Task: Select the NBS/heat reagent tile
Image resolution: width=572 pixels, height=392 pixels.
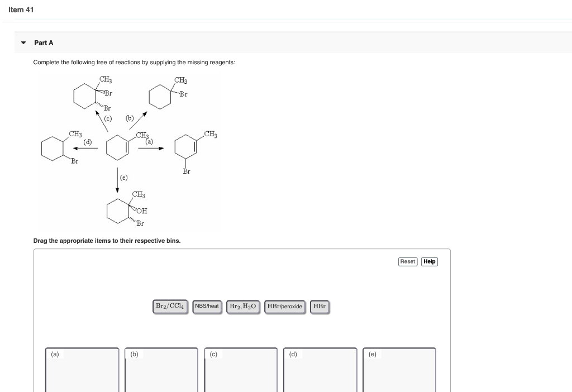Action: (207, 307)
